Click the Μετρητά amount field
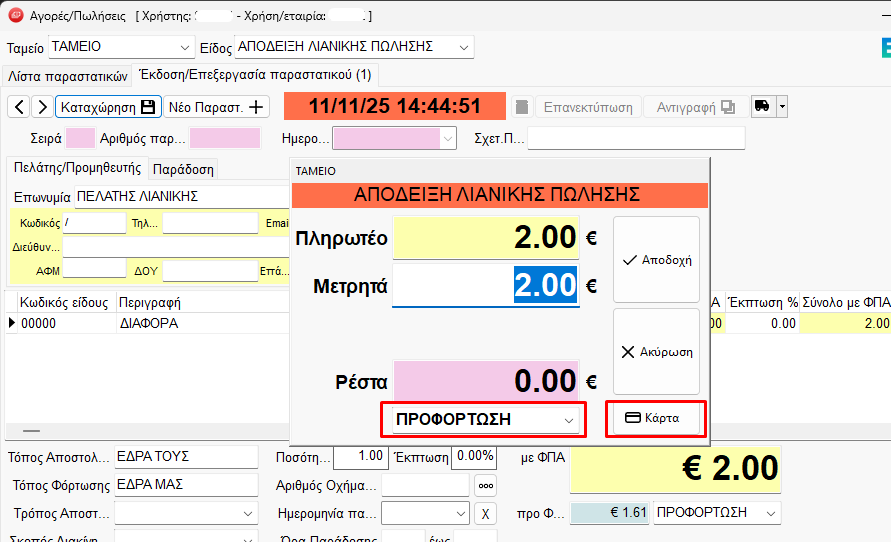 pyautogui.click(x=486, y=286)
